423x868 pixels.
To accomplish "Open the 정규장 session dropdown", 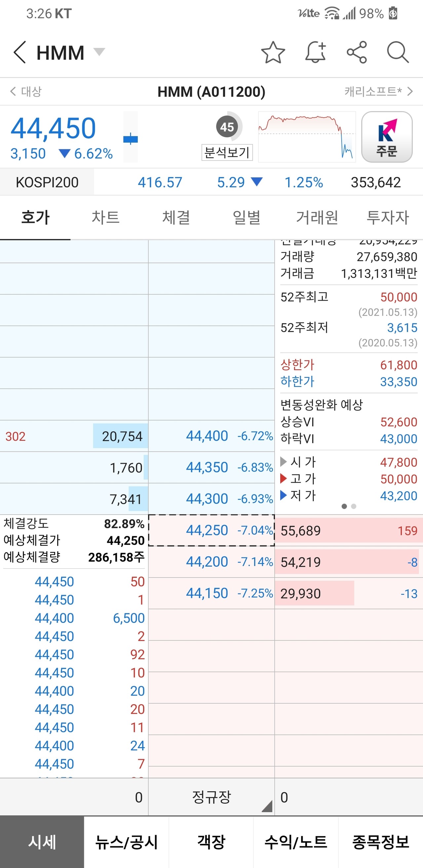I will (x=211, y=797).
